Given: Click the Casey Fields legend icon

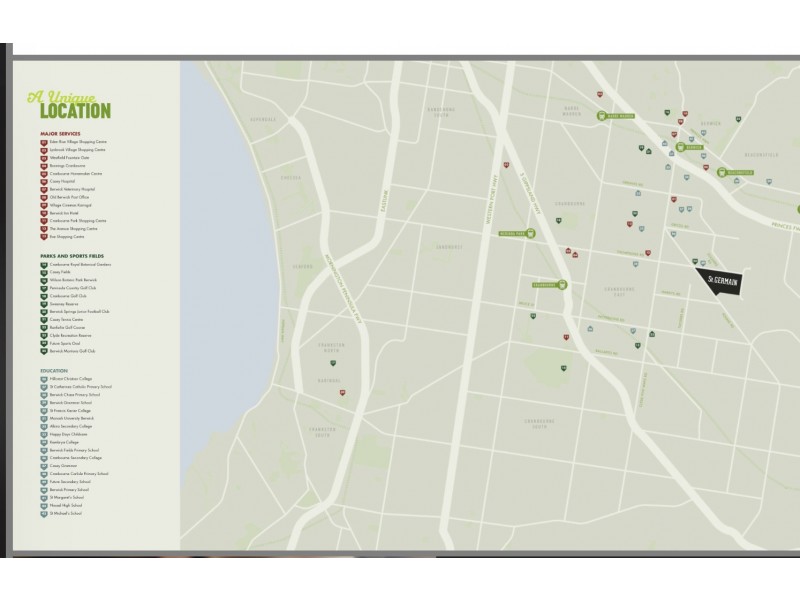Looking at the screenshot, I should (x=44, y=272).
